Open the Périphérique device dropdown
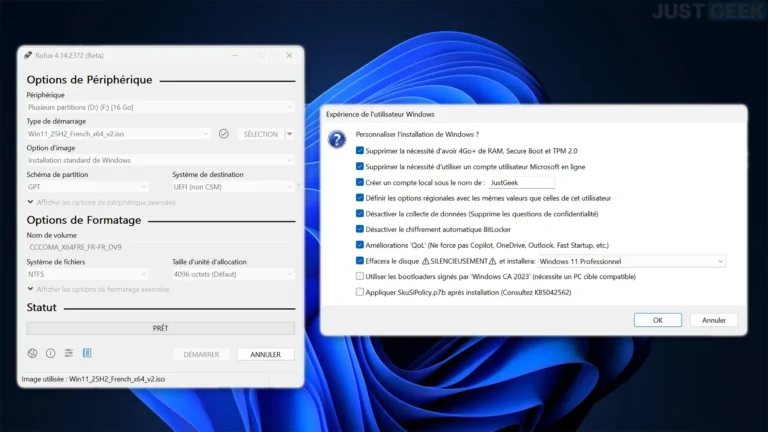This screenshot has height=432, width=768. pyautogui.click(x=161, y=107)
